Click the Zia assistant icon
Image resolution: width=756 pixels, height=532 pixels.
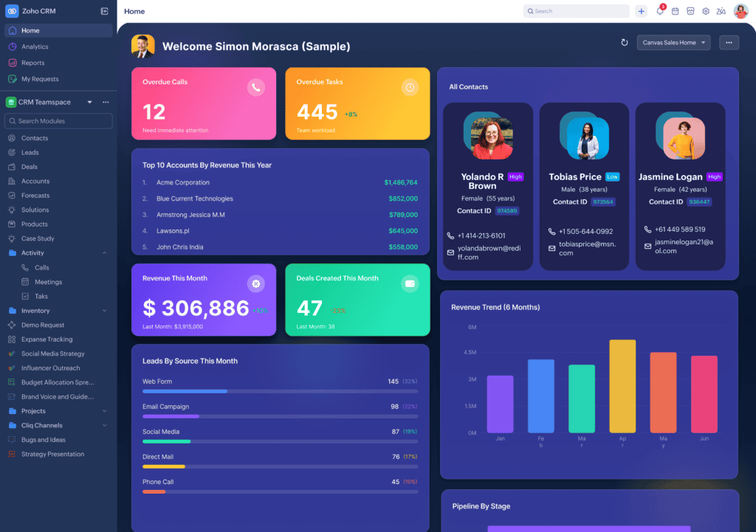[x=721, y=11]
